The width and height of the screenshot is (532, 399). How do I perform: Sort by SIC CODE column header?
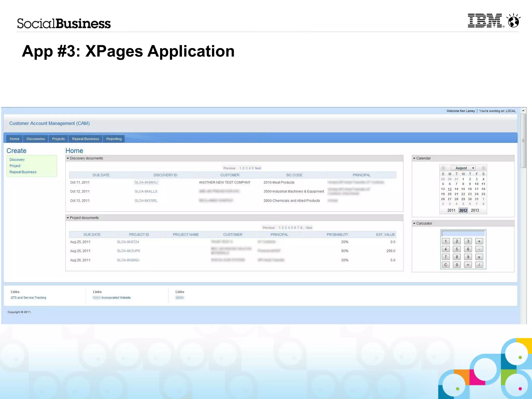coord(294,175)
